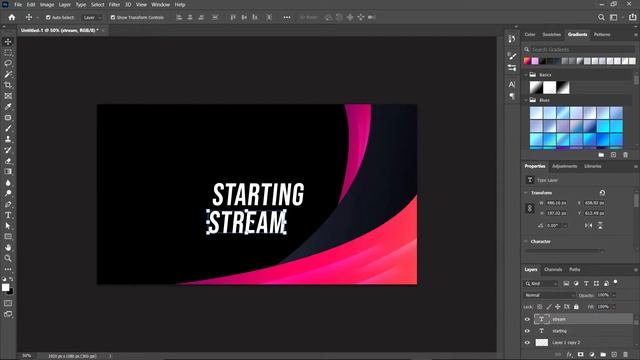This screenshot has width=640, height=360.
Task: Click the Share icon at top right
Action: click(x=632, y=17)
